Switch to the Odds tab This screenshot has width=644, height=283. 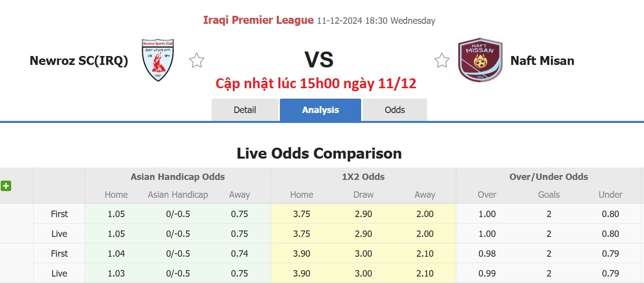(394, 110)
